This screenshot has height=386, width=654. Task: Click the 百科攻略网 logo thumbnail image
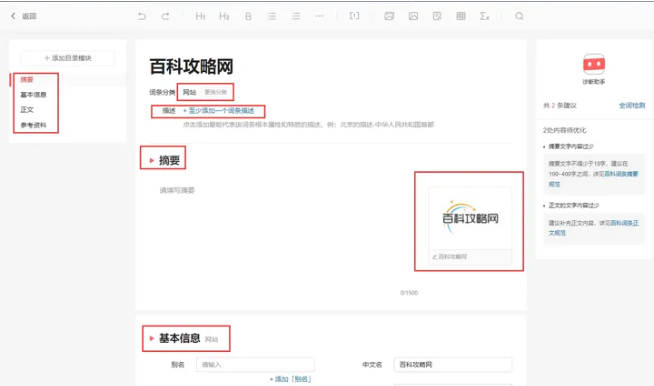tap(470, 218)
